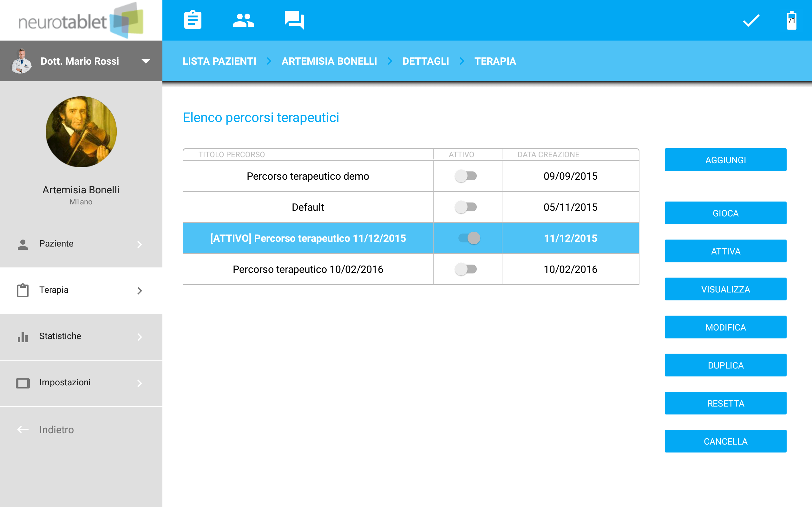Toggle the Percorso terapeutico 10/02/2016 switch

[x=466, y=269]
